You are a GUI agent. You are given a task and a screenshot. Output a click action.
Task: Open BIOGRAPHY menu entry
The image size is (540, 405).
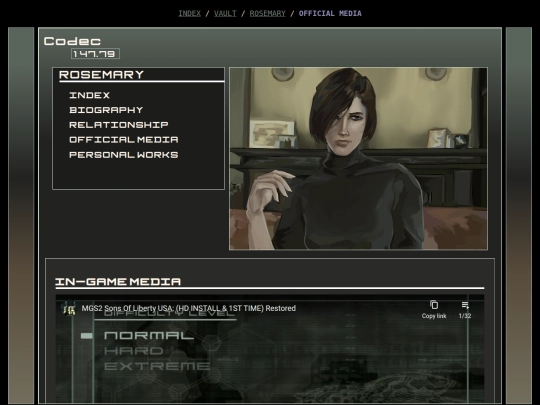[x=106, y=110]
